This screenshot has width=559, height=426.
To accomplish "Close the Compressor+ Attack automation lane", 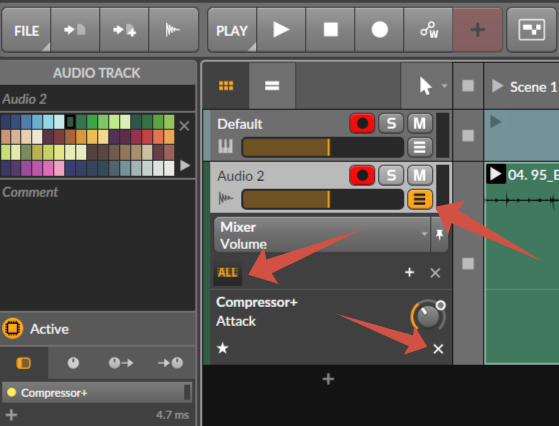I will coord(438,349).
